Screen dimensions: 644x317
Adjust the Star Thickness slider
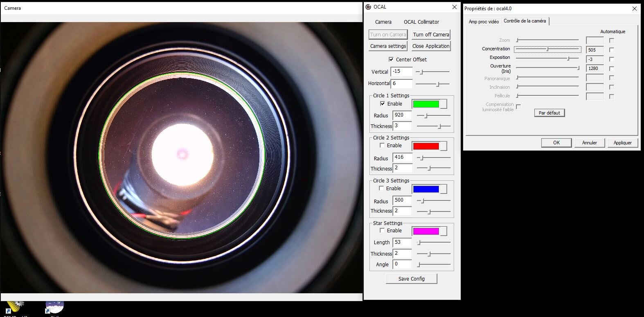[434, 254]
